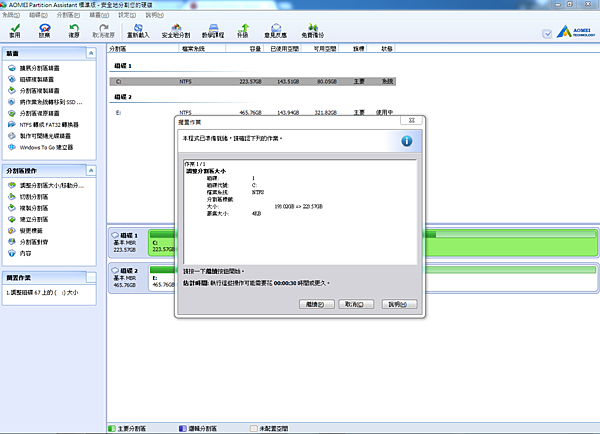Click the File System (檔案系統) column header
600x434 pixels.
click(x=202, y=49)
